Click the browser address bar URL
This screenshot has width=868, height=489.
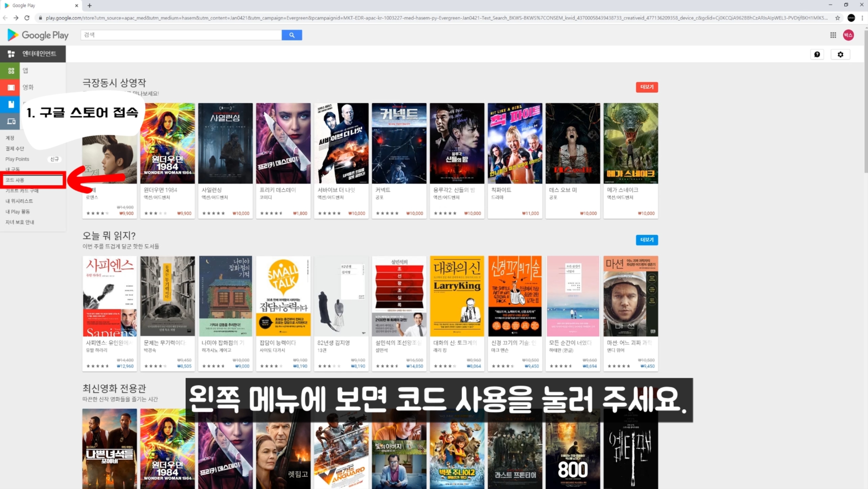(x=436, y=18)
